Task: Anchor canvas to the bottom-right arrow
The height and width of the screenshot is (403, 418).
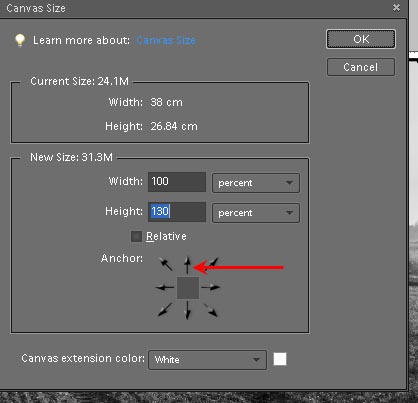Action: (210, 310)
